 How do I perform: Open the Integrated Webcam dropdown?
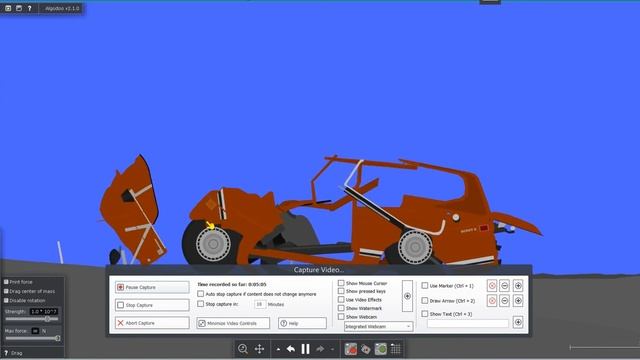[378, 327]
